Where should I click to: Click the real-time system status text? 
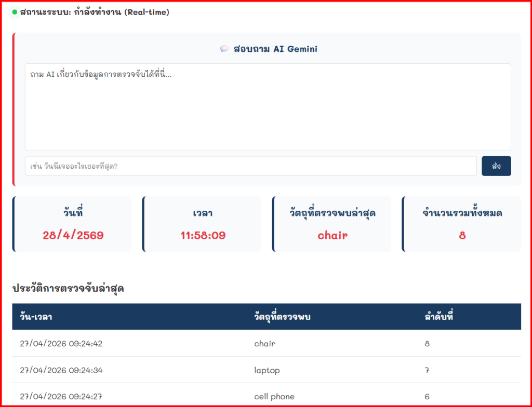click(x=95, y=12)
